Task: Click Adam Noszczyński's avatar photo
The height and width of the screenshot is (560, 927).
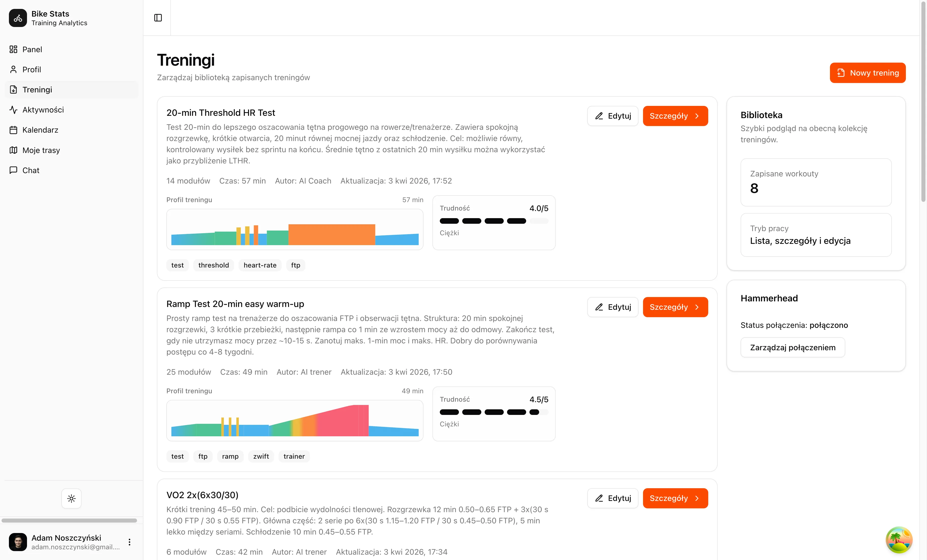Action: (18, 542)
